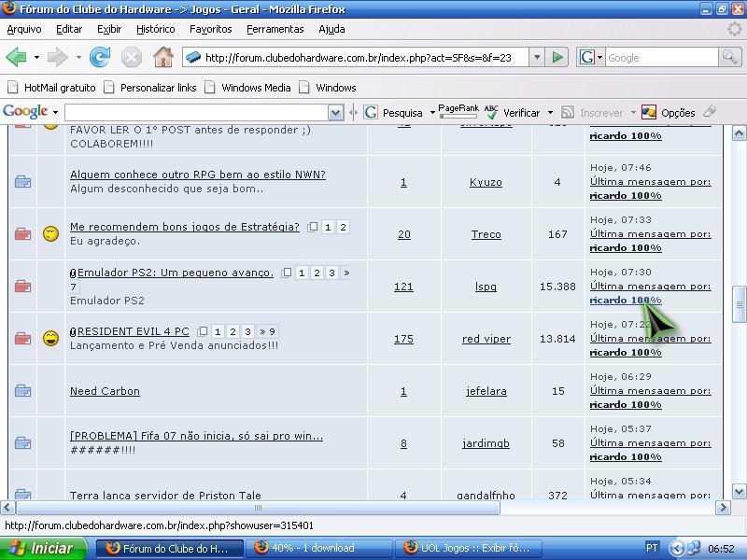Click the 06:52 clock in the tray
The width and height of the screenshot is (747, 560).
click(x=721, y=549)
